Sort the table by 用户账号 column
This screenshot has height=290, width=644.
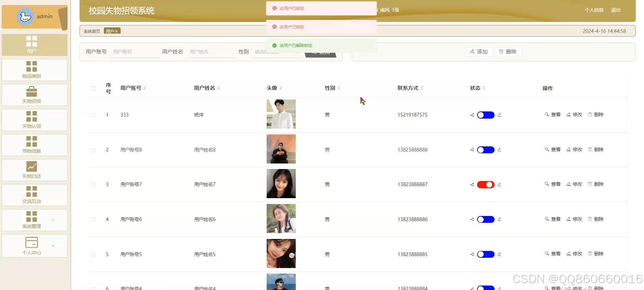click(x=145, y=88)
